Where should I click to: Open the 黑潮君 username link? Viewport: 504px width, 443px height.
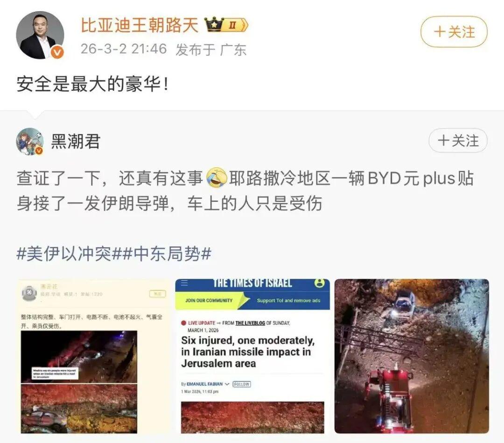(x=76, y=141)
